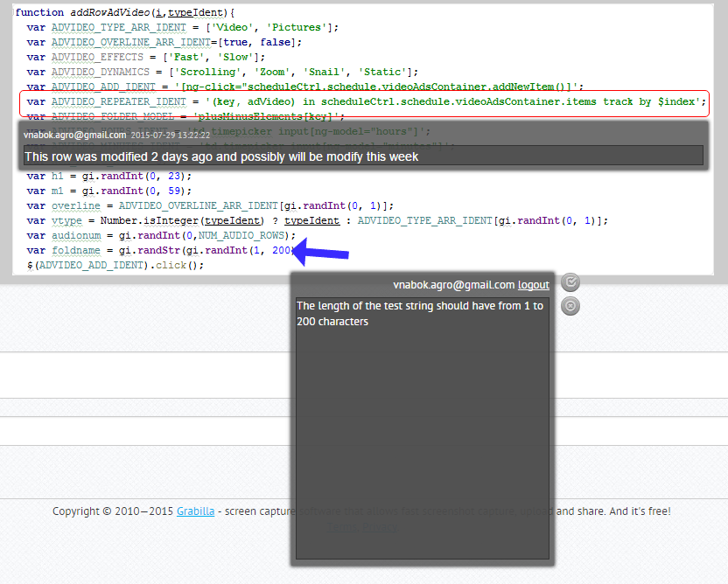Click the logout link beside the email
728x584 pixels.
(534, 284)
